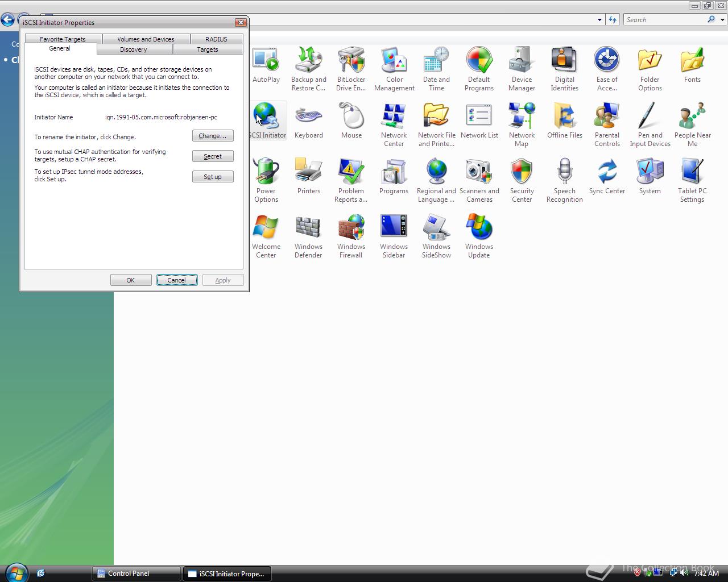728x582 pixels.
Task: Open Date and Time icon
Action: pos(437,69)
